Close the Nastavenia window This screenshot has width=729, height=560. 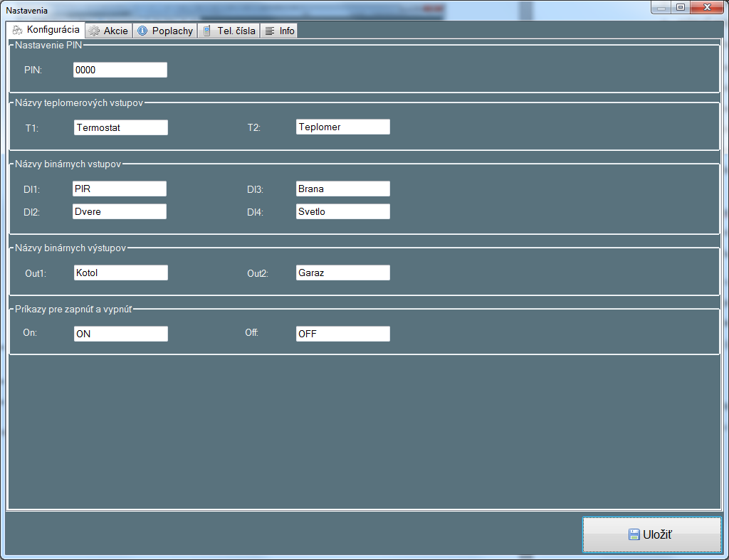pos(707,7)
